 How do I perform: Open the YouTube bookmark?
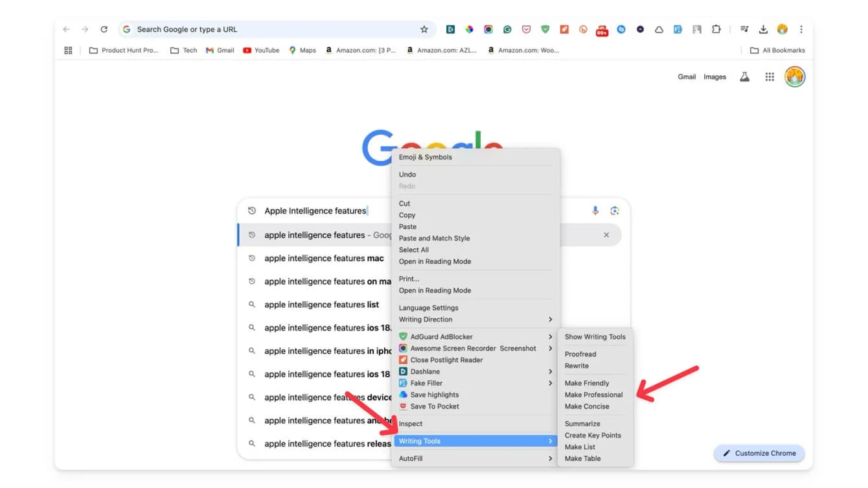pos(261,50)
